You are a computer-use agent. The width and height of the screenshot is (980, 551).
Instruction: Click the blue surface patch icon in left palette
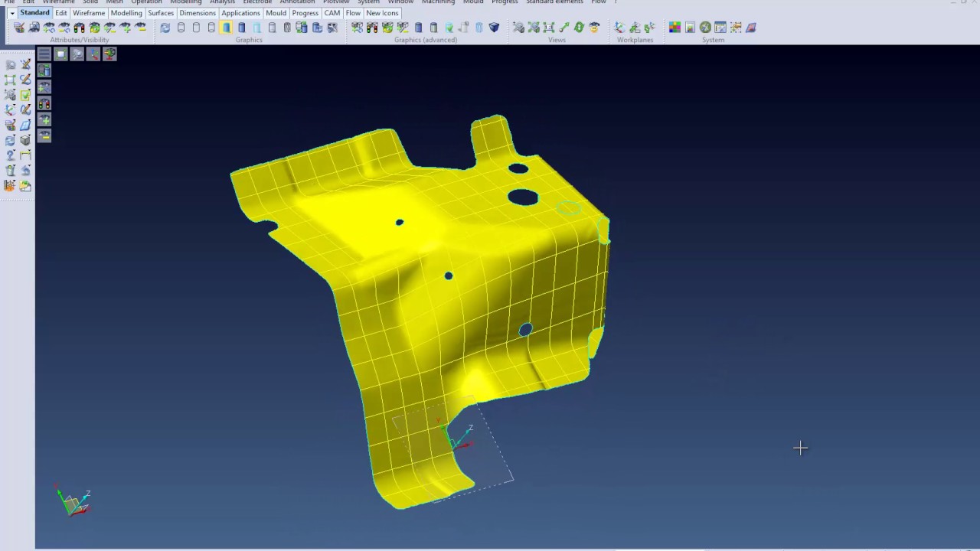25,125
